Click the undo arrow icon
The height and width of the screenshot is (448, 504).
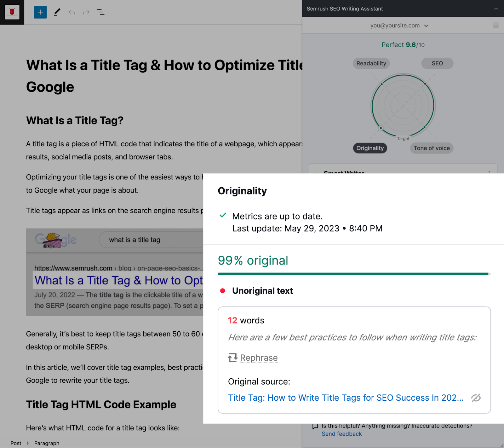pos(72,12)
